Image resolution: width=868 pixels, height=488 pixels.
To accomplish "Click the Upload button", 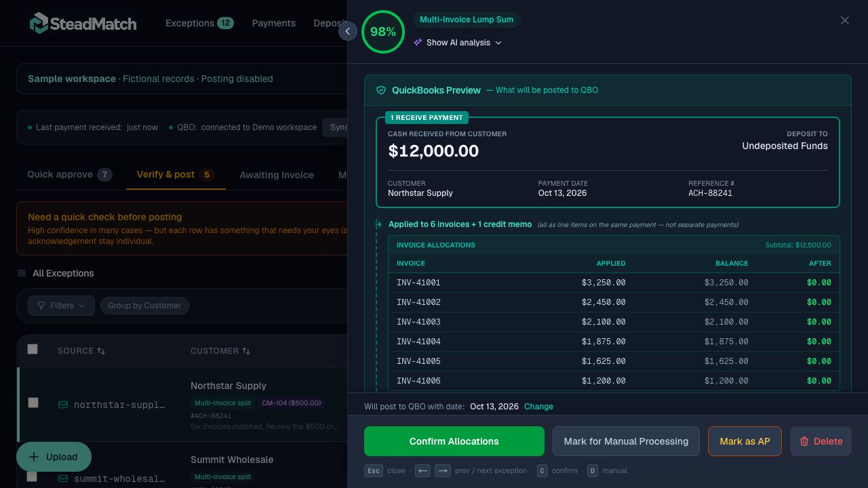I will point(54,457).
